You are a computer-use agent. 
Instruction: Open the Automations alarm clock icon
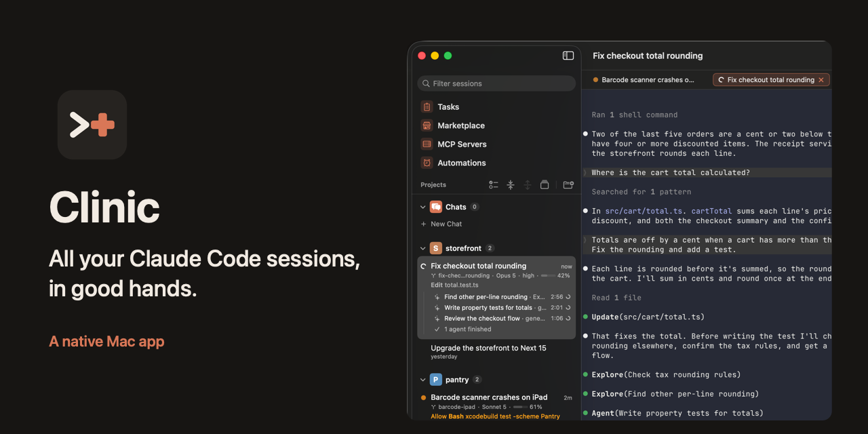click(x=427, y=163)
